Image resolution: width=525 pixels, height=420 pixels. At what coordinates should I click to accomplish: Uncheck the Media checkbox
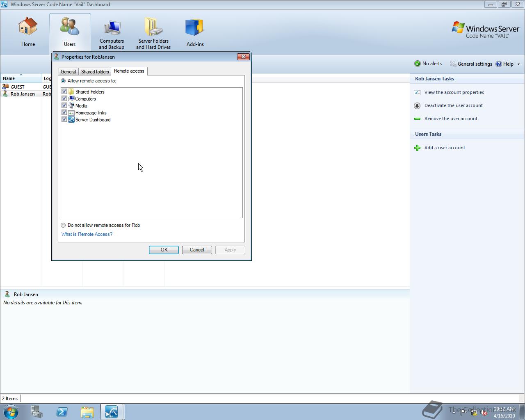pos(64,105)
